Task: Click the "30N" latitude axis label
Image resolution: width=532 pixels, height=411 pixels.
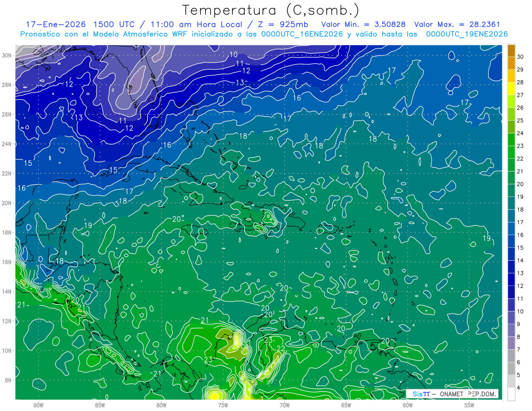Action: pyautogui.click(x=8, y=55)
